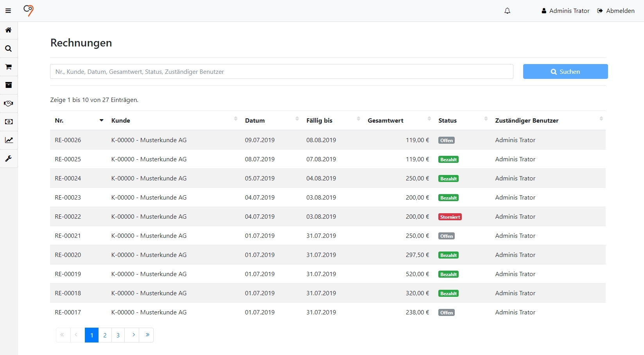This screenshot has width=644, height=355.
Task: Open the Adminis Trator user profile
Action: pyautogui.click(x=565, y=11)
